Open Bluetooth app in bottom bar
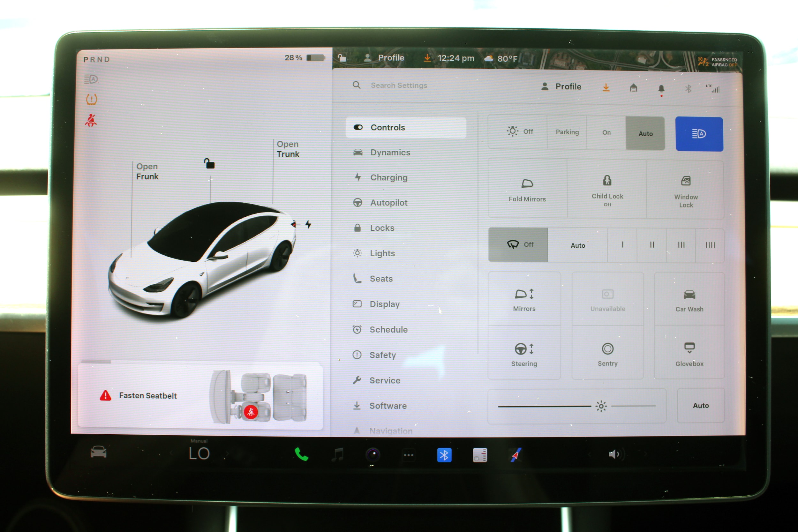 click(444, 455)
